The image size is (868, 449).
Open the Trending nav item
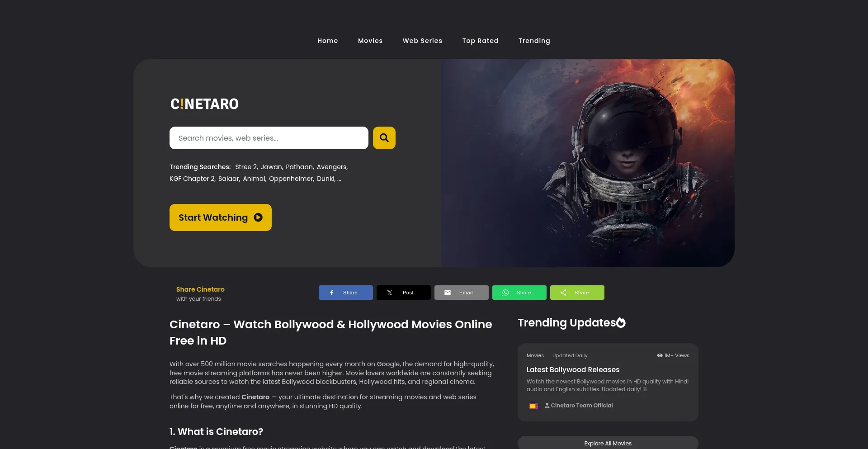click(x=534, y=41)
